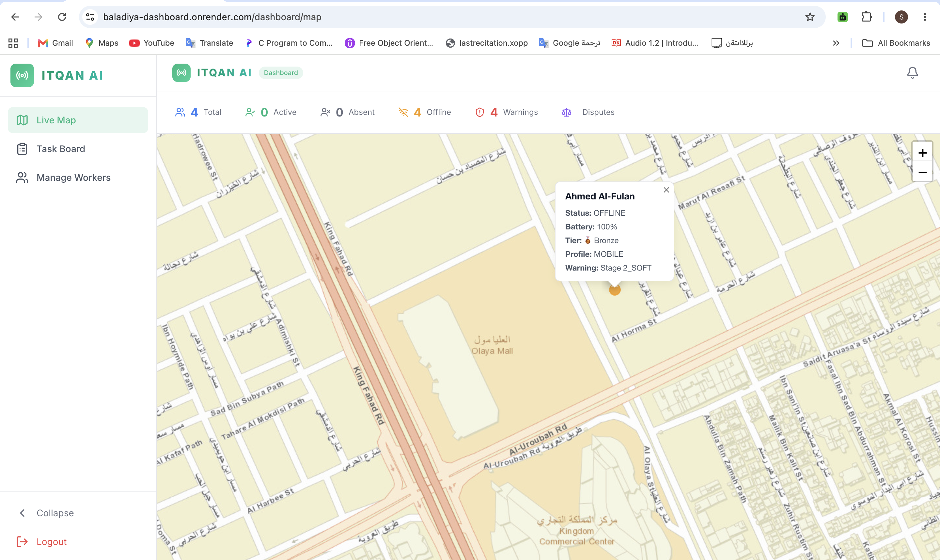Viewport: 940px width, 560px height.
Task: Click the Warnings shield icon
Action: pos(479,112)
